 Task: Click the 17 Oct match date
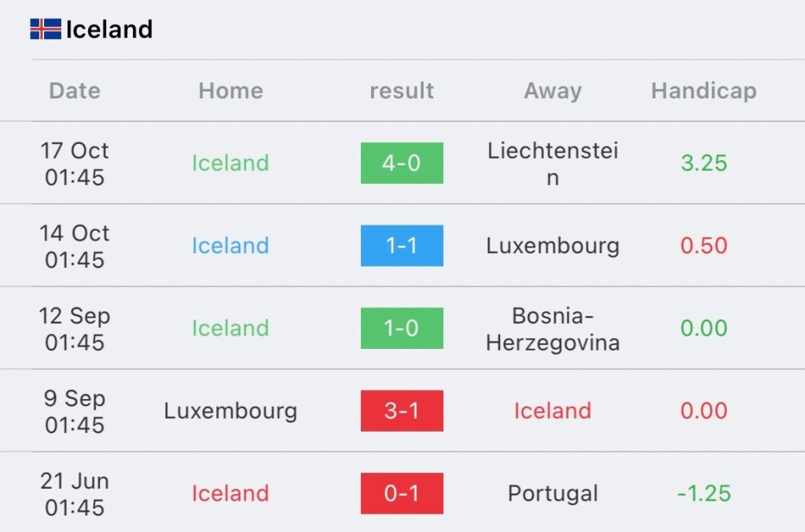[75, 163]
